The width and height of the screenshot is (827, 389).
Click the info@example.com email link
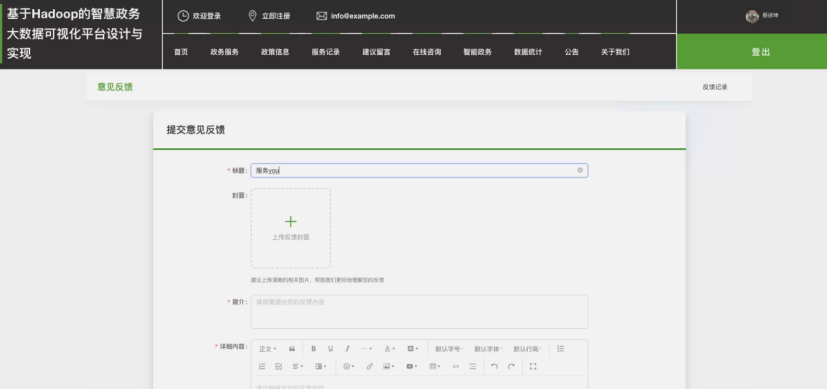click(363, 16)
